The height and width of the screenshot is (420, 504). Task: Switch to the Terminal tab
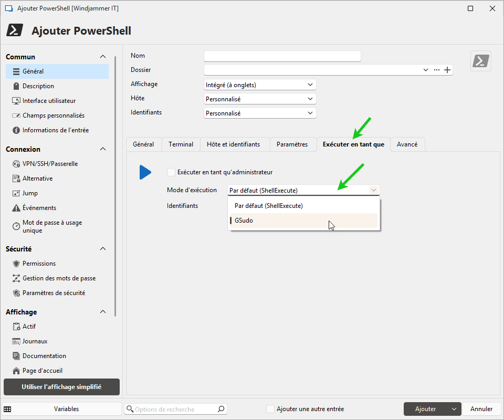[x=181, y=144]
